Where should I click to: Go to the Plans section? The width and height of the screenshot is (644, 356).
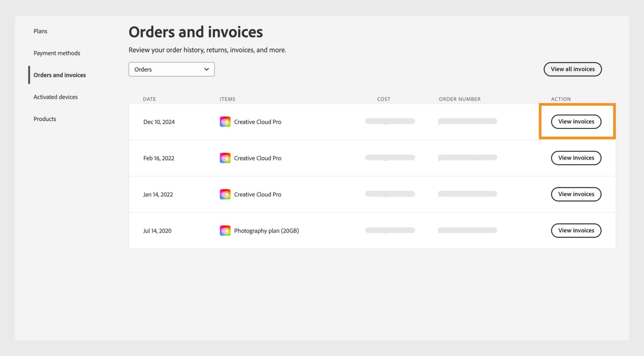[40, 31]
